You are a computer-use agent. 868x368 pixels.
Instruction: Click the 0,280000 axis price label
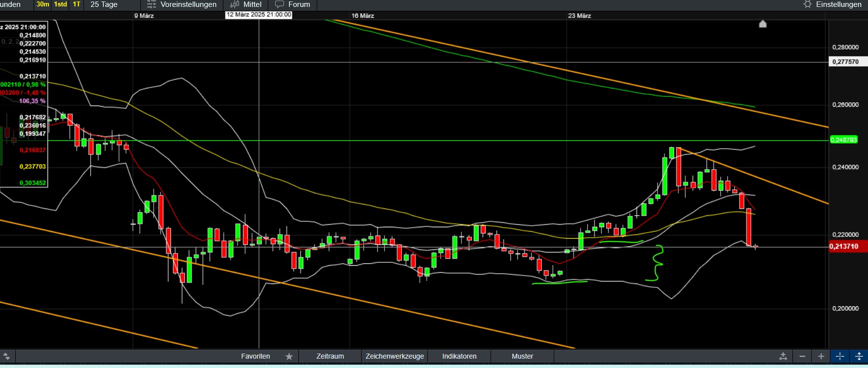coord(846,47)
